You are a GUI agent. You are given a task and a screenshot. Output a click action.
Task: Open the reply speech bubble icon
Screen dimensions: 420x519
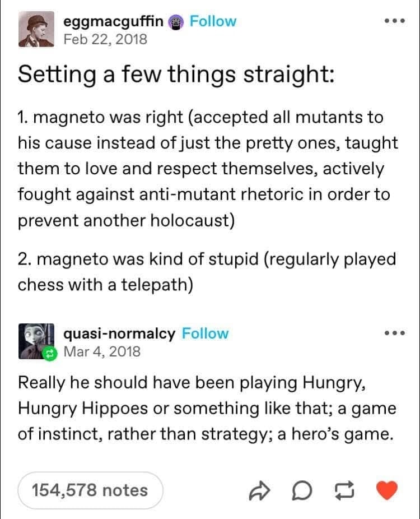[302, 490]
